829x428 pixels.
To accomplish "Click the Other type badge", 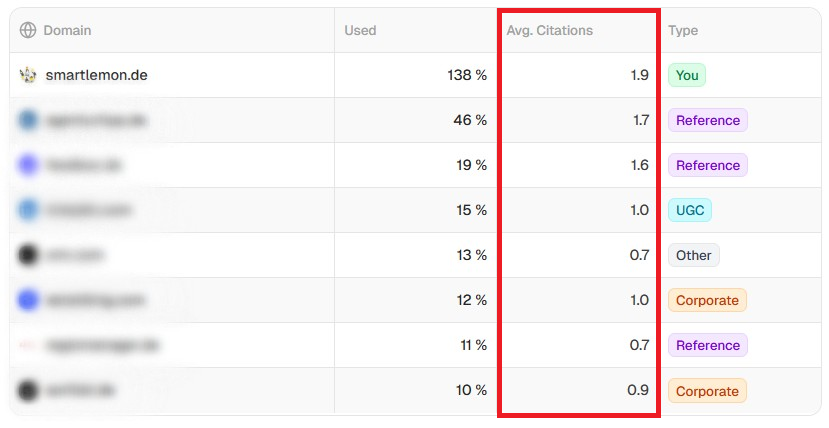I will pos(694,255).
